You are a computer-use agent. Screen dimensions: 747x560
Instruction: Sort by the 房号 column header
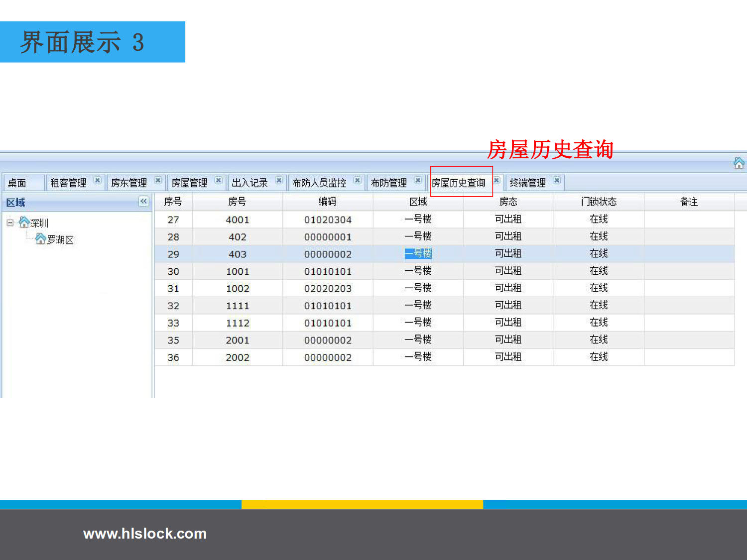click(x=237, y=202)
